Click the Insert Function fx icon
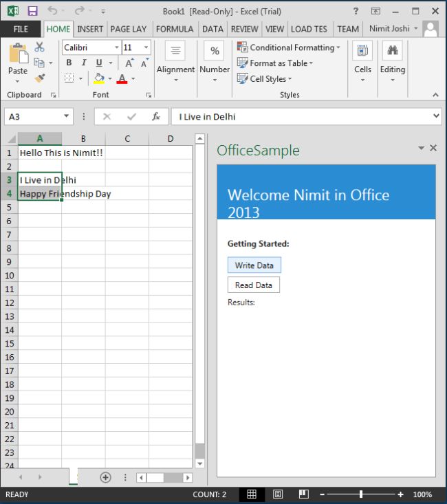Image resolution: width=447 pixels, height=504 pixels. click(156, 116)
